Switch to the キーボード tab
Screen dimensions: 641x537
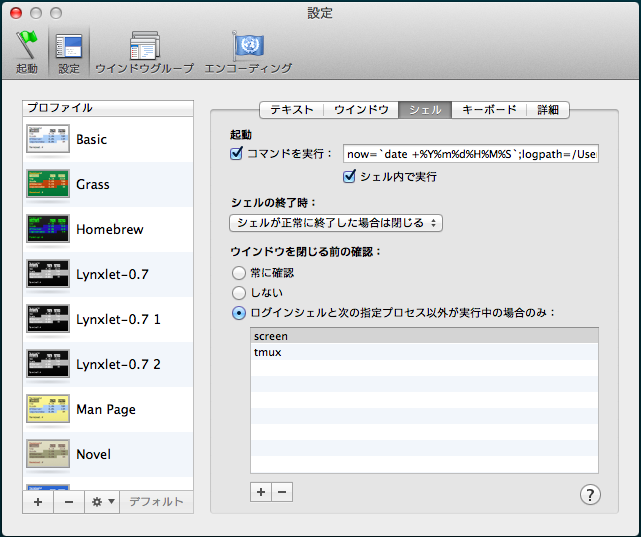pos(489,110)
